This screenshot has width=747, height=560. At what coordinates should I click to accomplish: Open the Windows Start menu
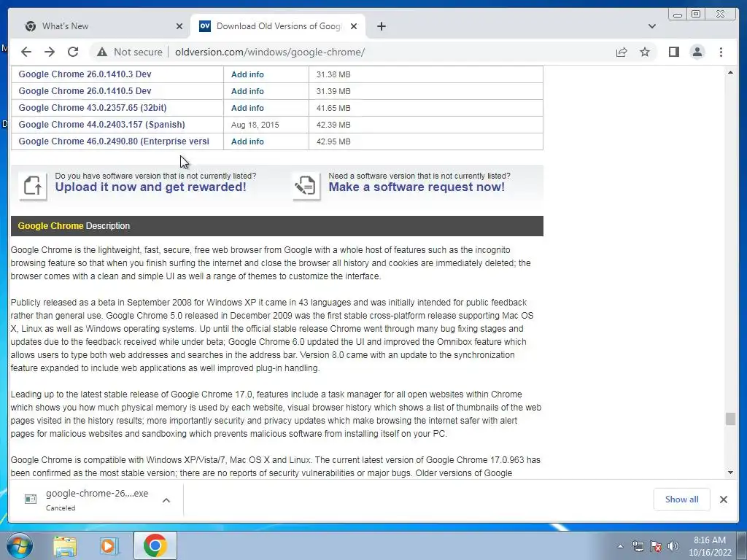point(20,545)
